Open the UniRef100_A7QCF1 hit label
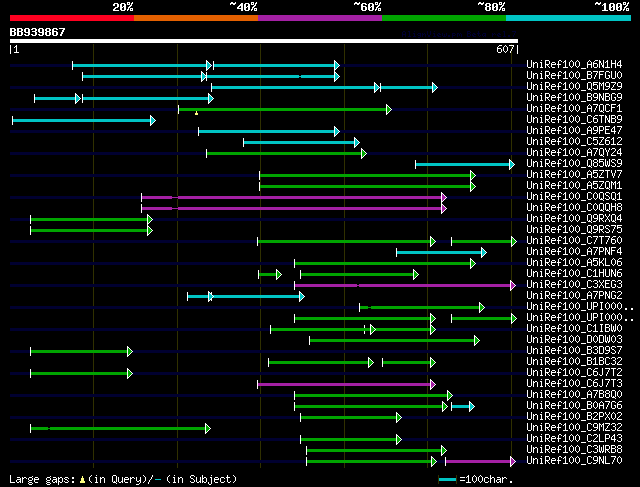This screenshot has height=487, width=640. tap(574, 108)
